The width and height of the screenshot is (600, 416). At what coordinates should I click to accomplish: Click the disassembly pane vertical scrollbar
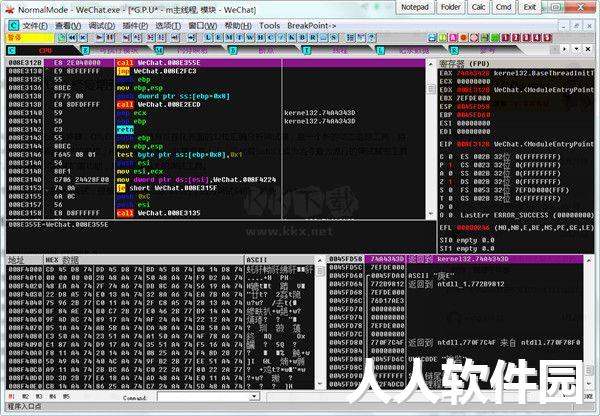(430, 139)
